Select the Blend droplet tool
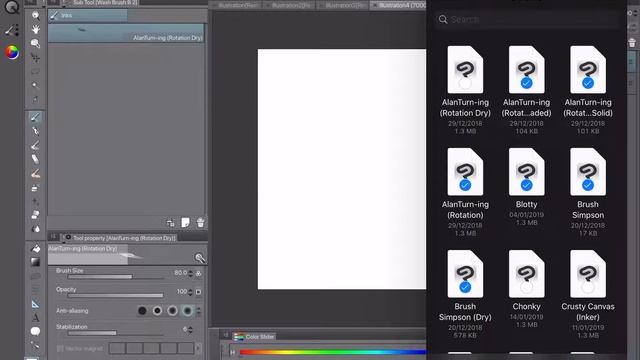This screenshot has width=640, height=360. [36, 229]
